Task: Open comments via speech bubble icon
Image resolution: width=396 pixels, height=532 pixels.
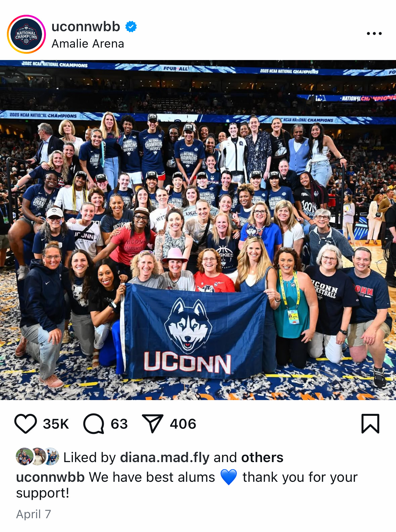Action: [x=94, y=424]
